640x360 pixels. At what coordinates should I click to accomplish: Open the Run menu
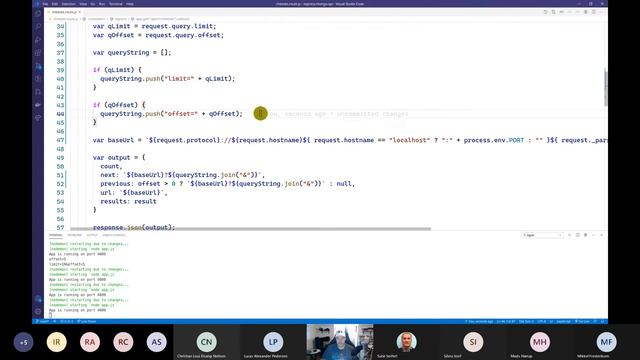point(102,4)
